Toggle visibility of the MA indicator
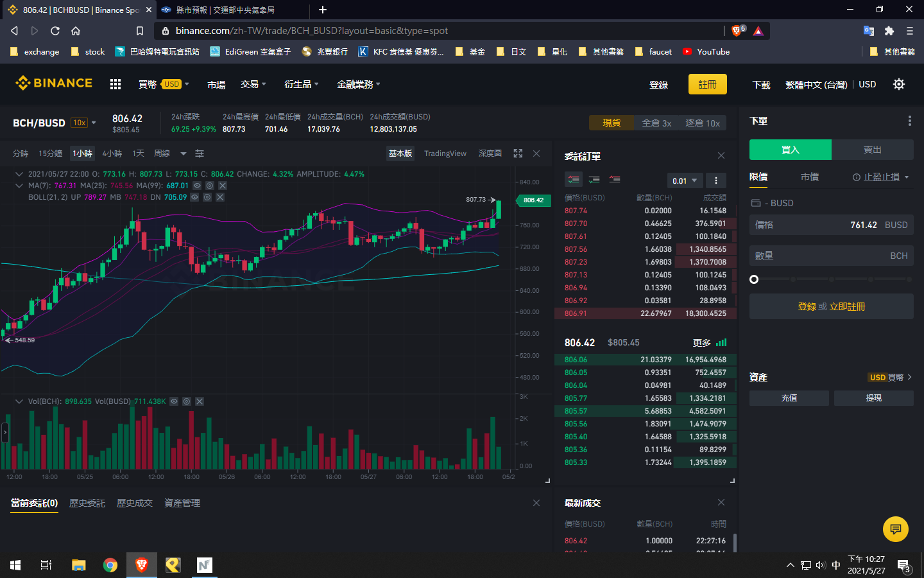Image resolution: width=924 pixels, height=578 pixels. point(197,186)
